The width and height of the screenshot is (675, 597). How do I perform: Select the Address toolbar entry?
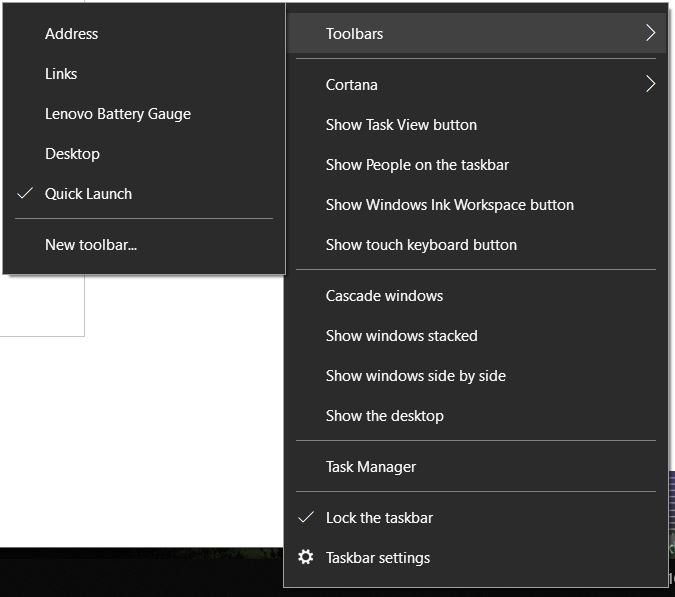[144, 34]
